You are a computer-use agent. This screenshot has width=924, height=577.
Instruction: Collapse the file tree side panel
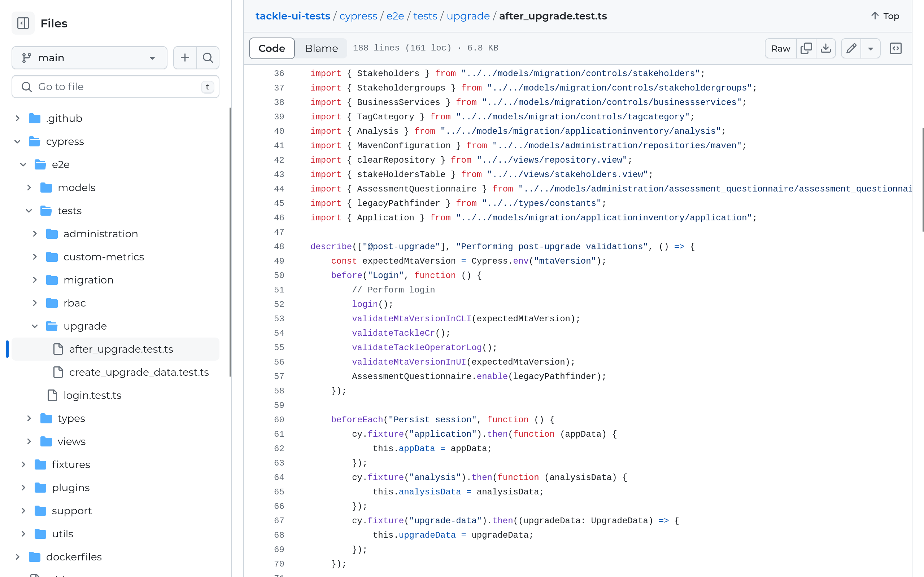coord(23,23)
